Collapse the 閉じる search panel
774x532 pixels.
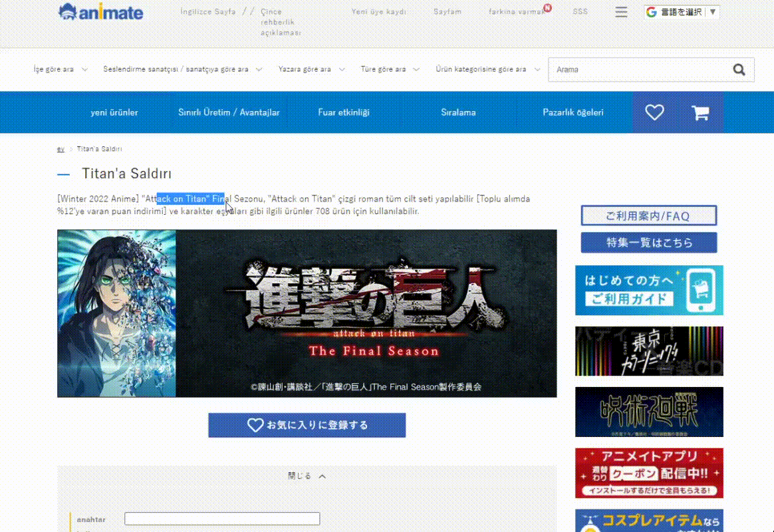(x=307, y=475)
